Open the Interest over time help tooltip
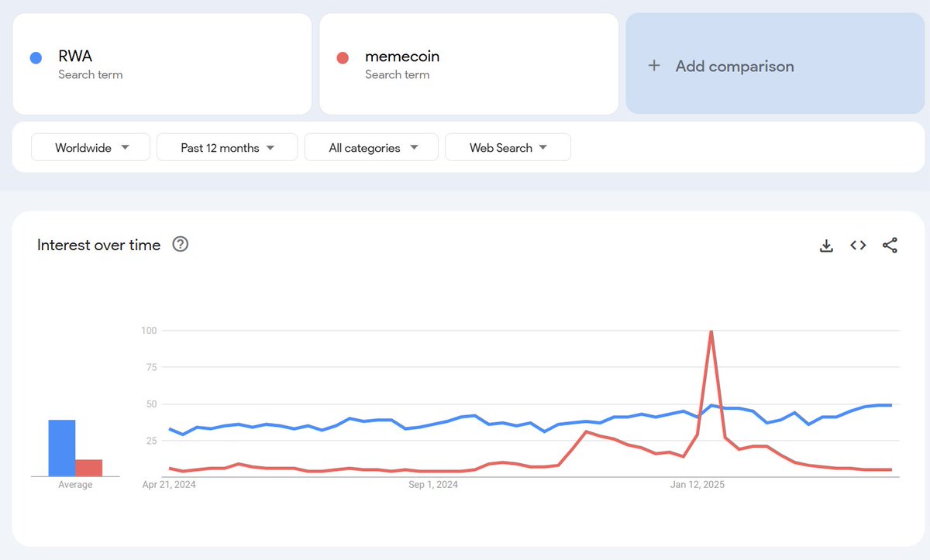This screenshot has height=560, width=930. (180, 244)
